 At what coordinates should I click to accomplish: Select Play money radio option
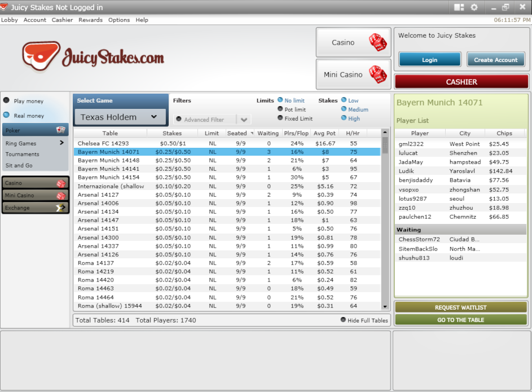[6, 100]
